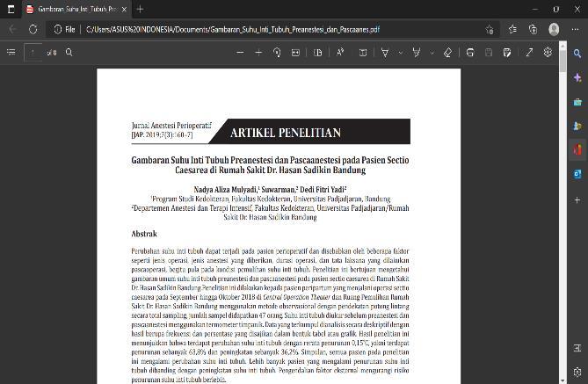Expand the Draw tool options dropdown
Image resolution: width=588 pixels, height=384 pixels.
400,53
